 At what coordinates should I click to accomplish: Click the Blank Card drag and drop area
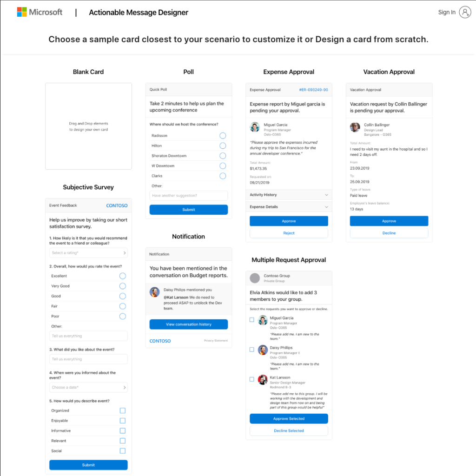[x=88, y=126]
